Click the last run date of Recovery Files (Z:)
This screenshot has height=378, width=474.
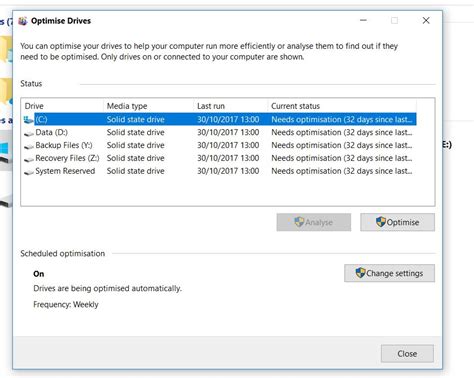228,158
